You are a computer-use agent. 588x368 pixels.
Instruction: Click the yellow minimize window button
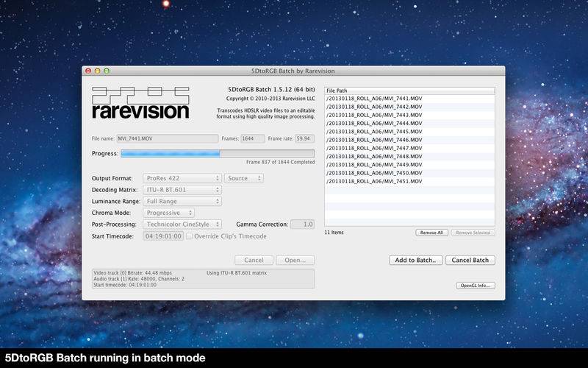pyautogui.click(x=98, y=71)
